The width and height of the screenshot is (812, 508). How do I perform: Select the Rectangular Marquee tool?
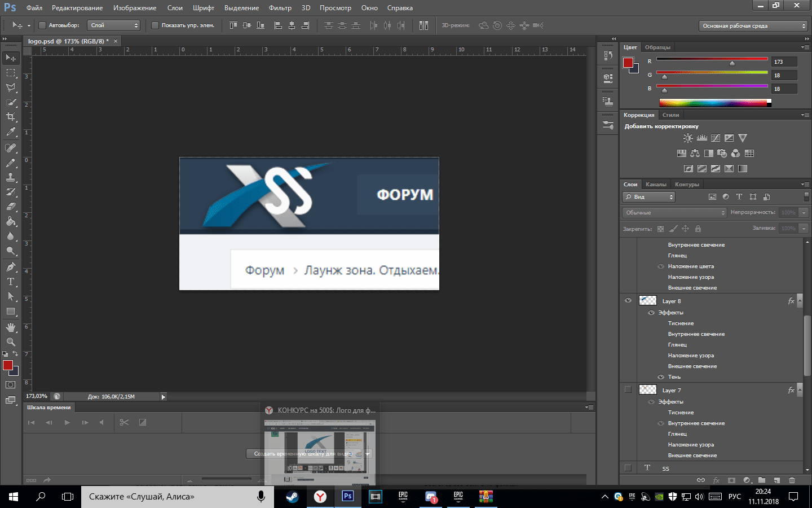pos(11,73)
